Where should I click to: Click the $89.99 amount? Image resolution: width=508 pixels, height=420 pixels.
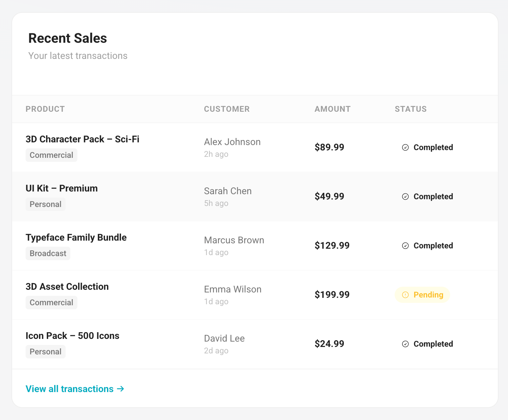point(329,147)
